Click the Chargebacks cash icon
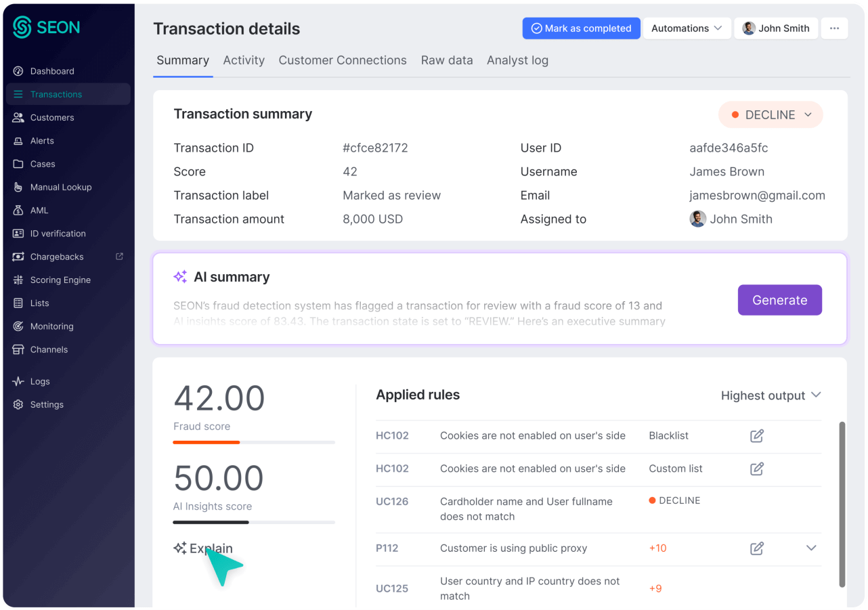This screenshot has height=610, width=868. [x=18, y=257]
